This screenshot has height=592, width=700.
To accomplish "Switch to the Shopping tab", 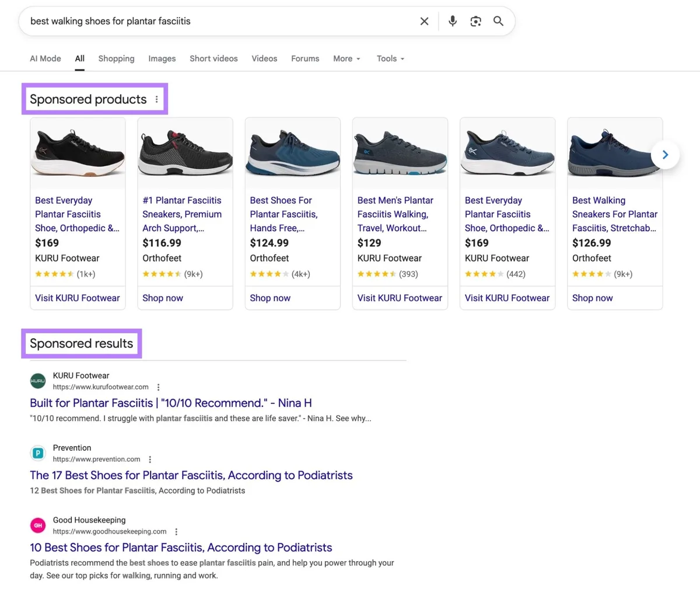I will click(116, 58).
